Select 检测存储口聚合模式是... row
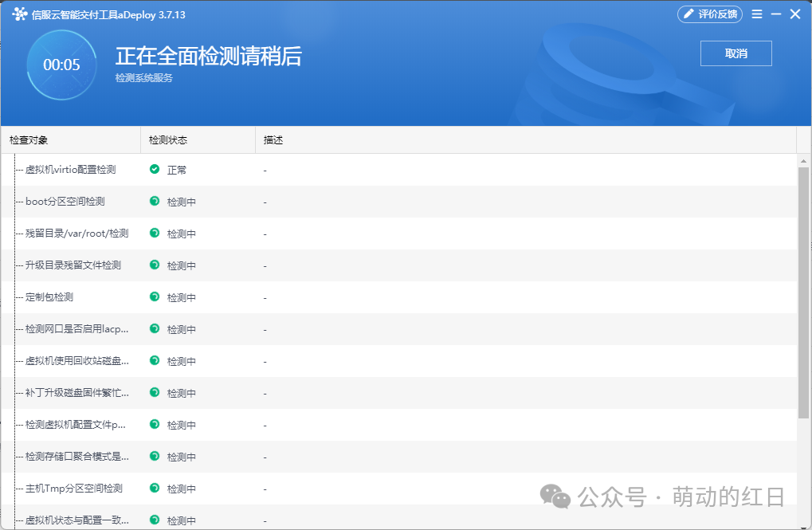812x530 pixels. click(x=398, y=457)
